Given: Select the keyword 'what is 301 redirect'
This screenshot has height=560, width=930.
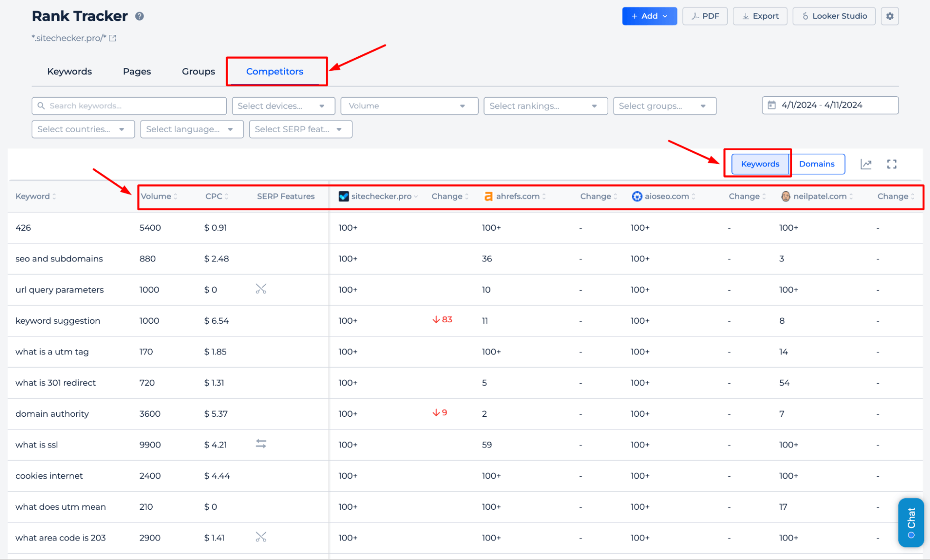Looking at the screenshot, I should point(55,383).
